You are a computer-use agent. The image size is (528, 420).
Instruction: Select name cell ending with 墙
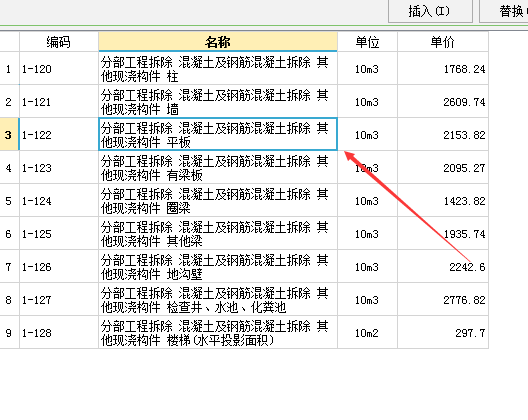218,101
